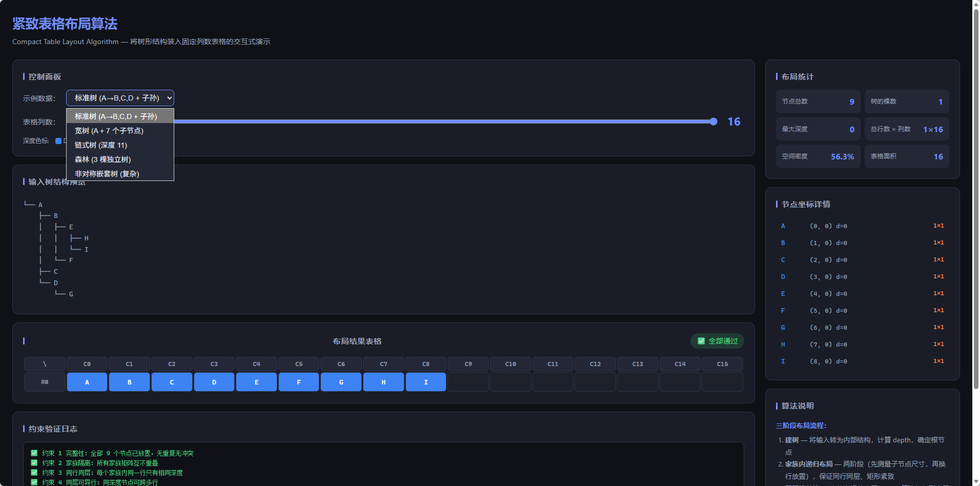This screenshot has width=980, height=486.
Task: Select blue cell A in the result table
Action: (87, 382)
